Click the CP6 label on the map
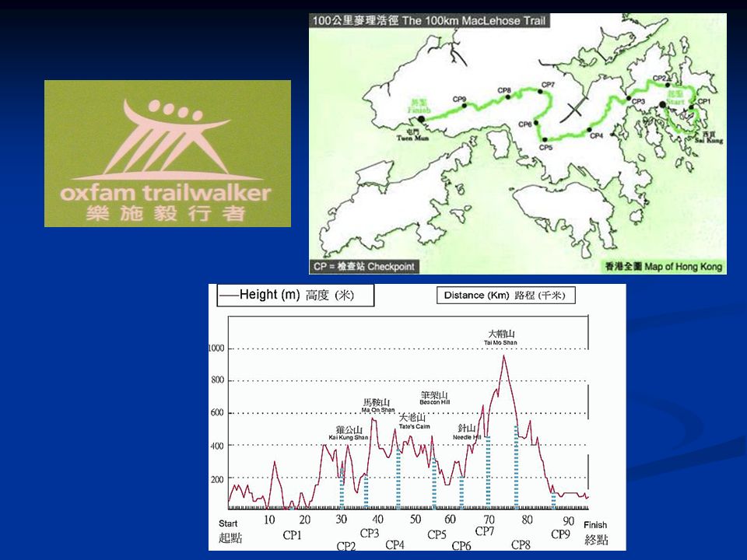This screenshot has width=747, height=560. pos(525,124)
